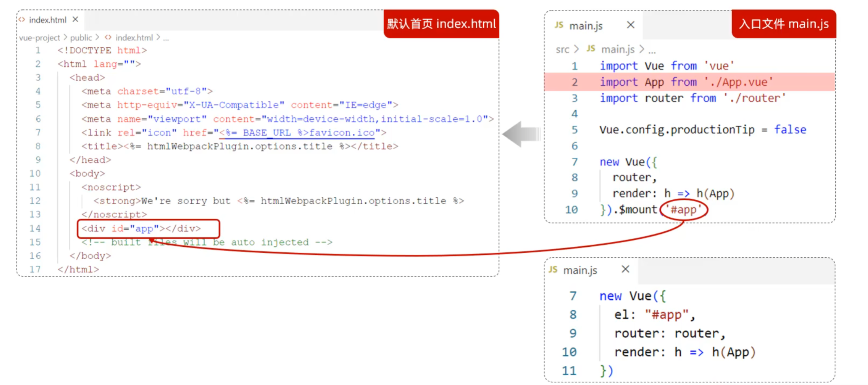Click line number 7 in index.html gutter

38,133
